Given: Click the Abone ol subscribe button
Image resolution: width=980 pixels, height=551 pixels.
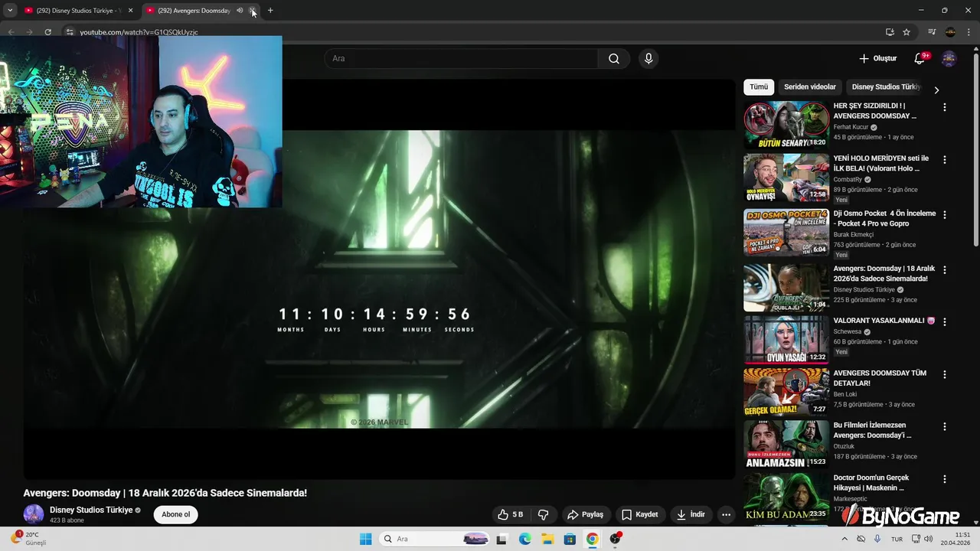Looking at the screenshot, I should pyautogui.click(x=175, y=514).
